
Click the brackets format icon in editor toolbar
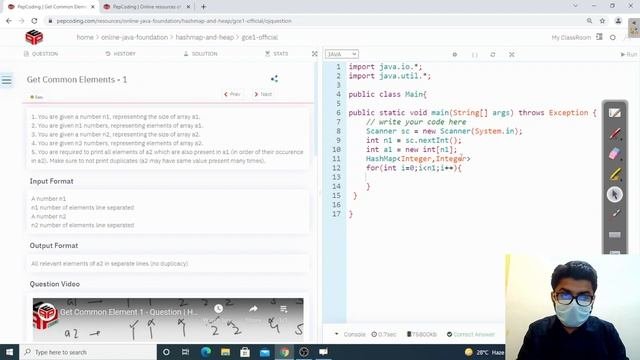475,55
